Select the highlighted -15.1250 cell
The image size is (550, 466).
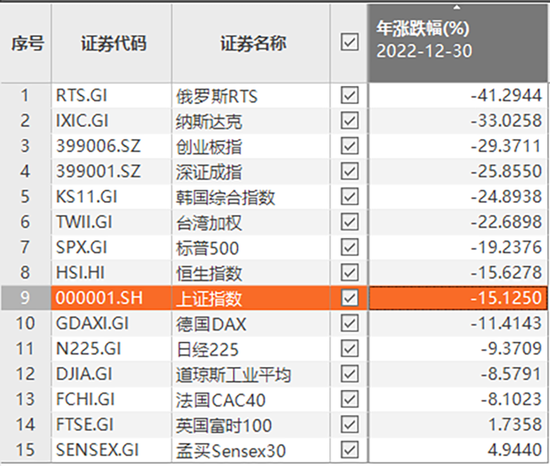click(457, 298)
